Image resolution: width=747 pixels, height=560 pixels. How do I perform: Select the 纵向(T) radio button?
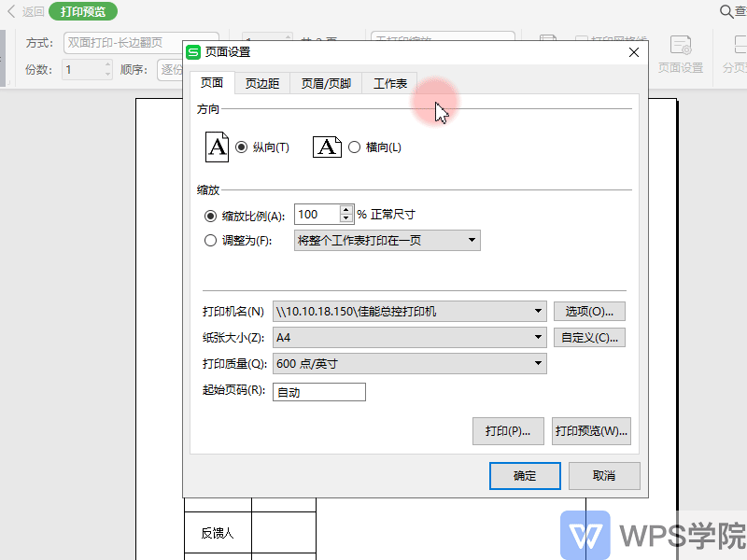242,147
